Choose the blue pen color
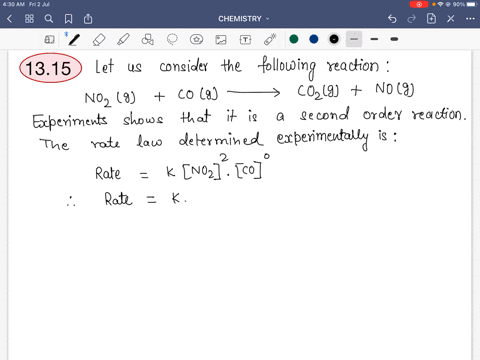 (314, 39)
